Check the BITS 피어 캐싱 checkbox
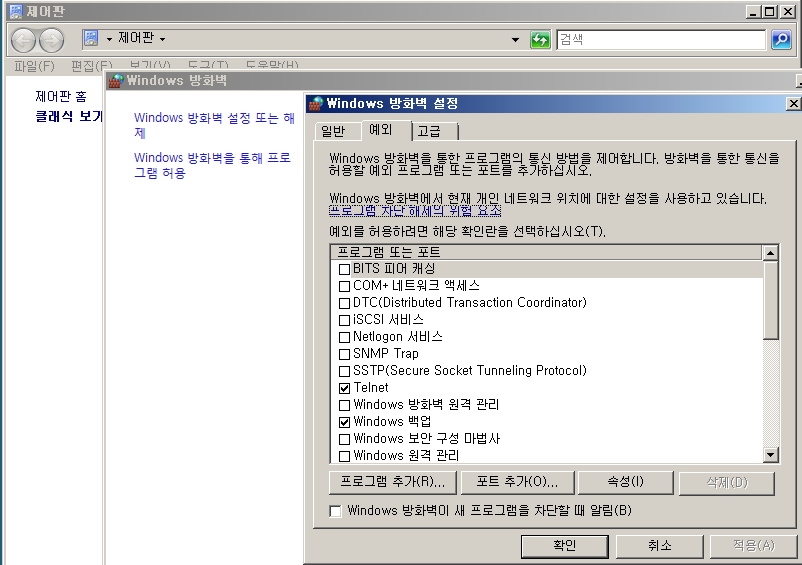The width and height of the screenshot is (802, 565). [344, 269]
